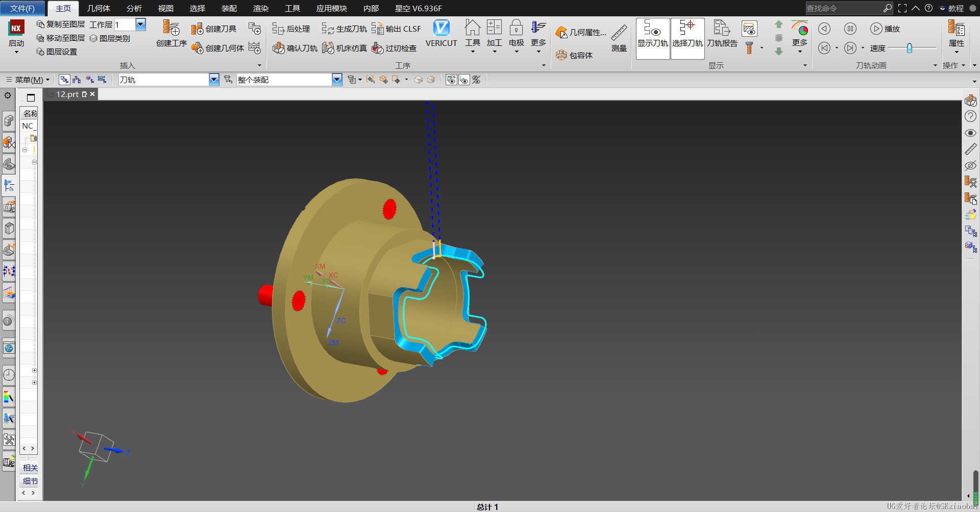
Task: Expand the Start (启动) dropdown
Action: tap(16, 52)
